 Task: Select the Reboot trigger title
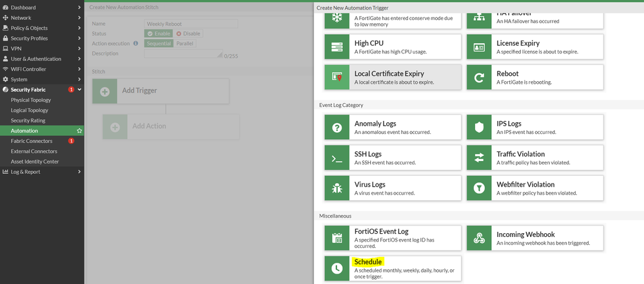(x=507, y=74)
